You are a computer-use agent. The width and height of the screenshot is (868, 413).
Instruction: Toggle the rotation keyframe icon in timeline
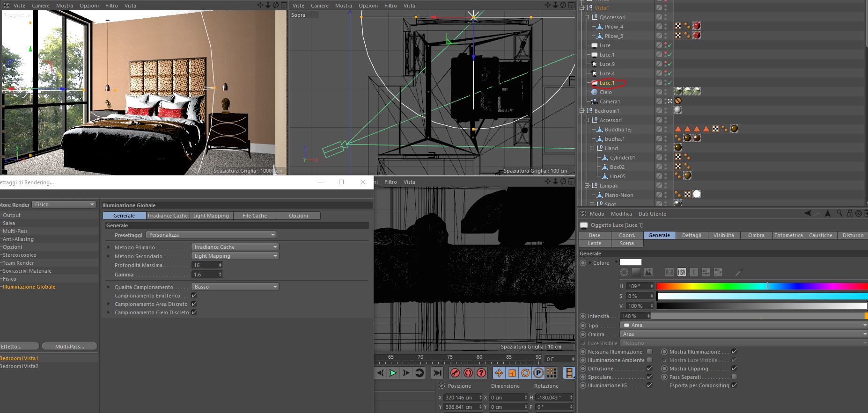(x=525, y=373)
